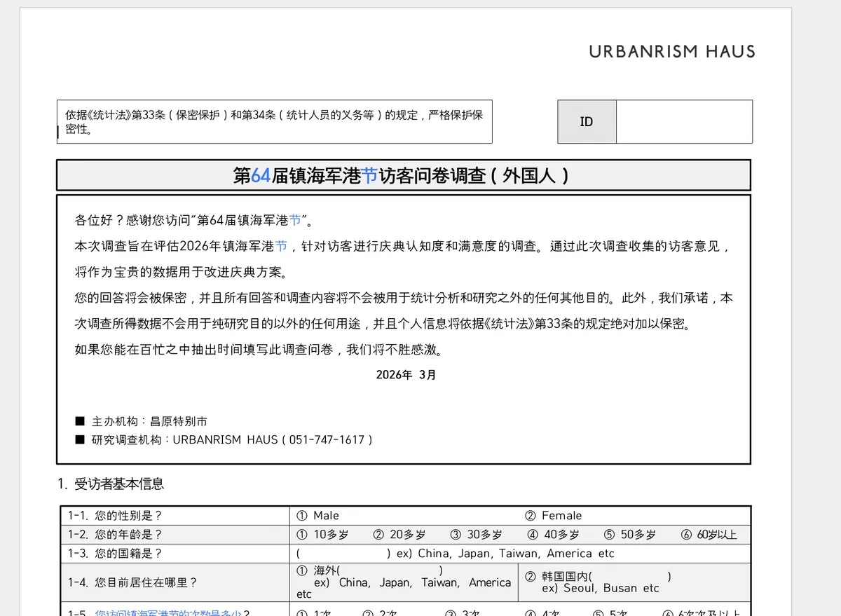841x616 pixels.
Task: Choose age option ④ 40多岁
Action: pyautogui.click(x=554, y=534)
